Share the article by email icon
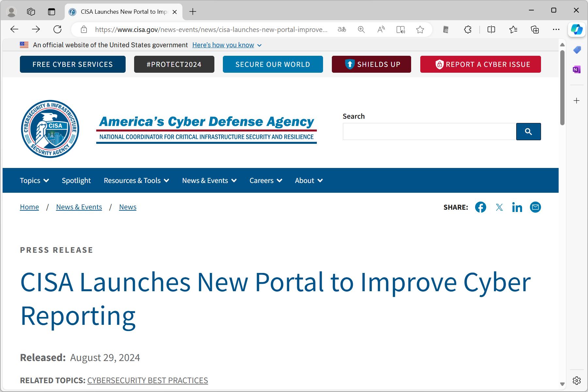The image size is (588, 392). 535,207
